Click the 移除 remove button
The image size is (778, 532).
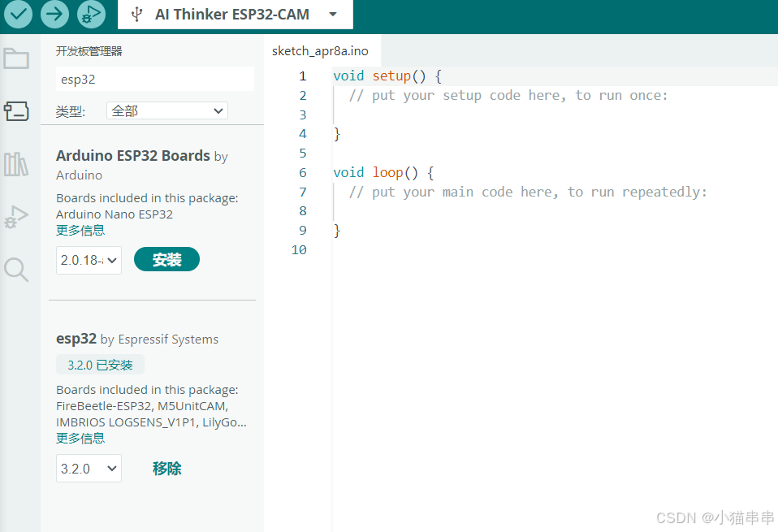(x=166, y=468)
